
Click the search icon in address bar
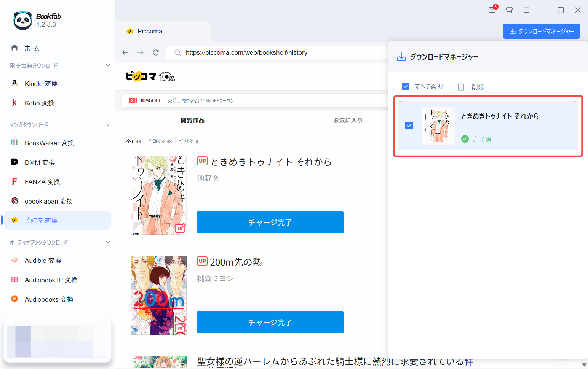click(x=177, y=52)
